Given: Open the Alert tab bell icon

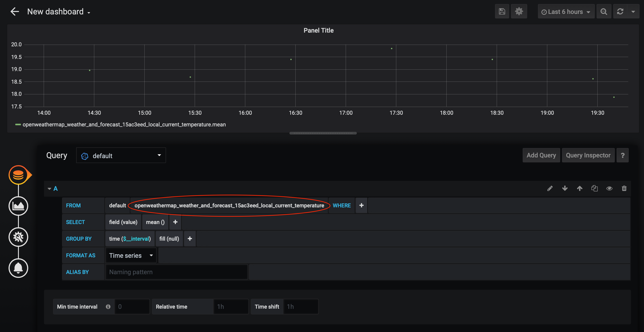Looking at the screenshot, I should click(x=18, y=268).
